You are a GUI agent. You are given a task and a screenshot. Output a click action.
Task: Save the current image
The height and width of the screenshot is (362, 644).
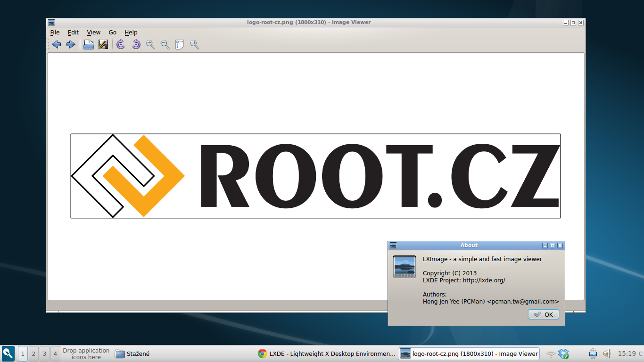coord(103,44)
